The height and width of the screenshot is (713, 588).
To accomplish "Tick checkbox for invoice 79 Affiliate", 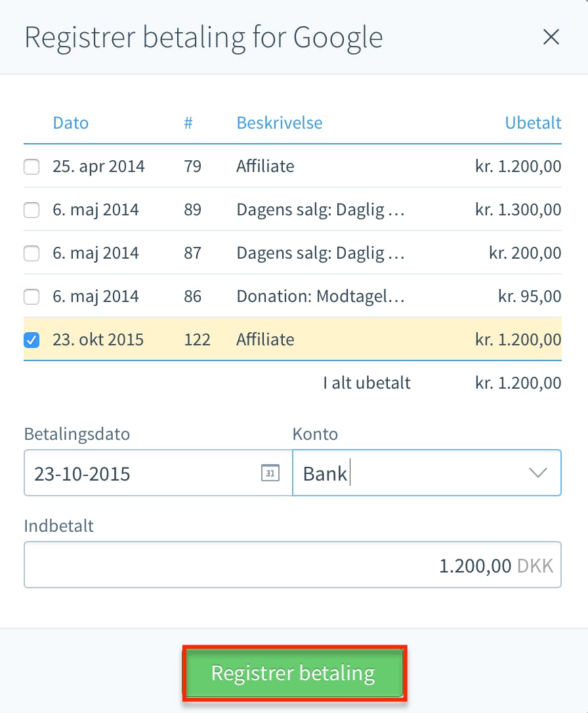I will point(31,167).
